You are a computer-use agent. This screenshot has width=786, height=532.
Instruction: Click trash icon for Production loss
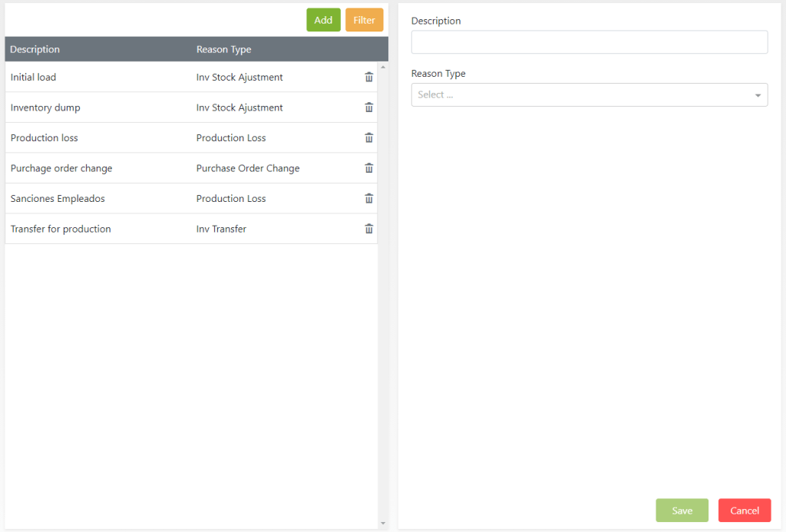368,138
